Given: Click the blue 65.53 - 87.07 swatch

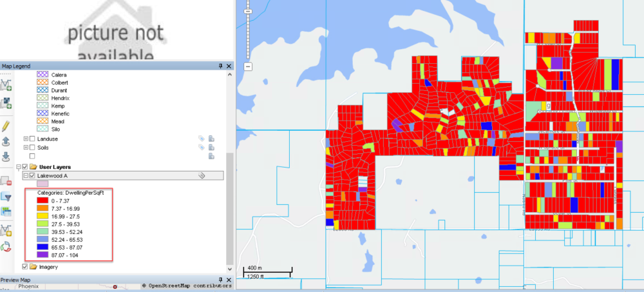Looking at the screenshot, I should [43, 248].
